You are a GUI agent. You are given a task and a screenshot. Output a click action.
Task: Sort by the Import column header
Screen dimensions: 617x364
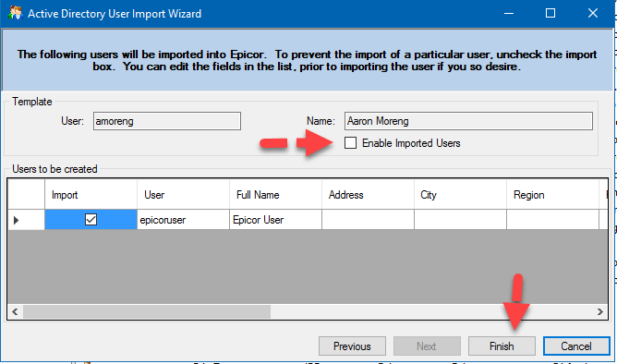click(91, 194)
